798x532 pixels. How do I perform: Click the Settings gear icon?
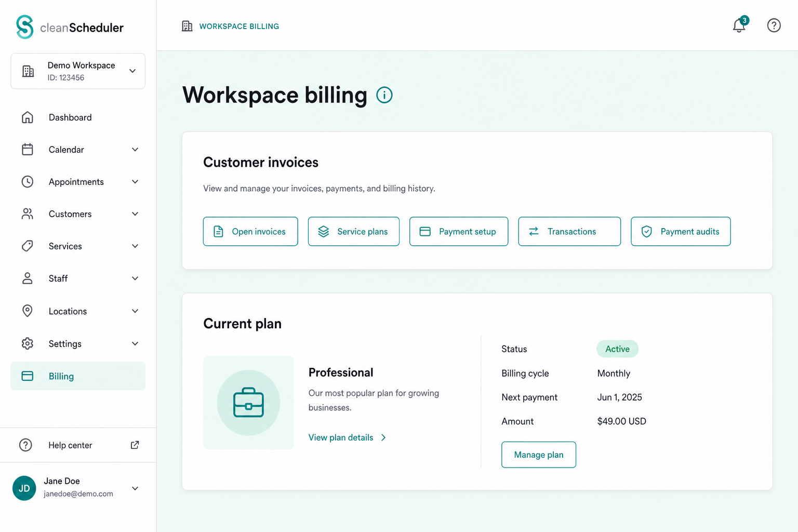28,343
